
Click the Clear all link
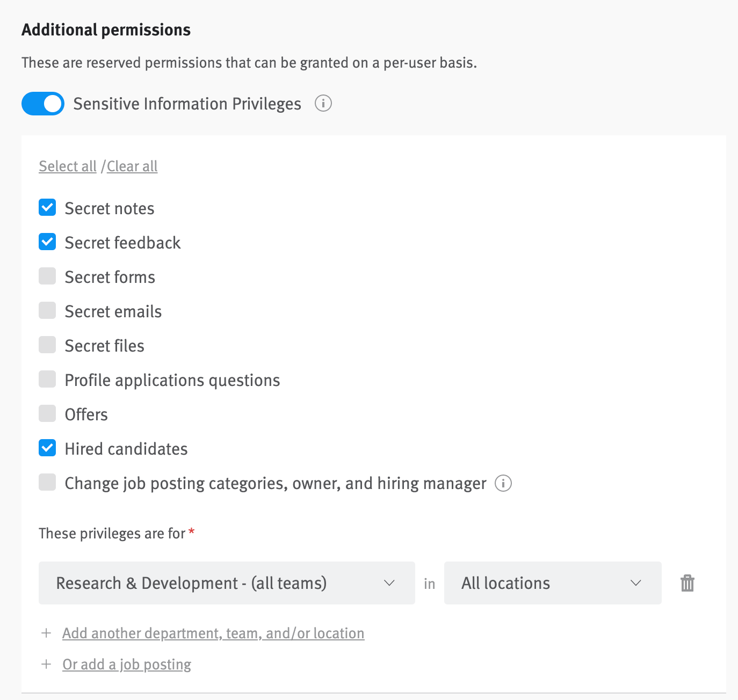132,166
